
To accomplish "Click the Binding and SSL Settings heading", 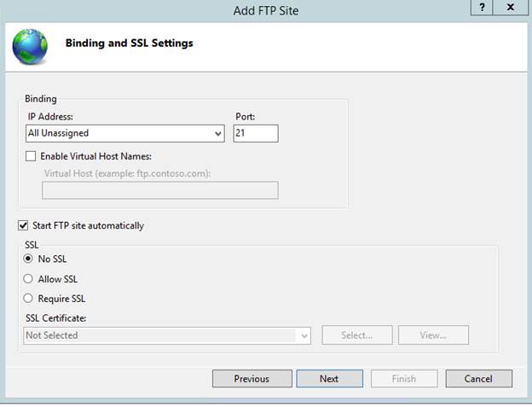I will point(130,43).
